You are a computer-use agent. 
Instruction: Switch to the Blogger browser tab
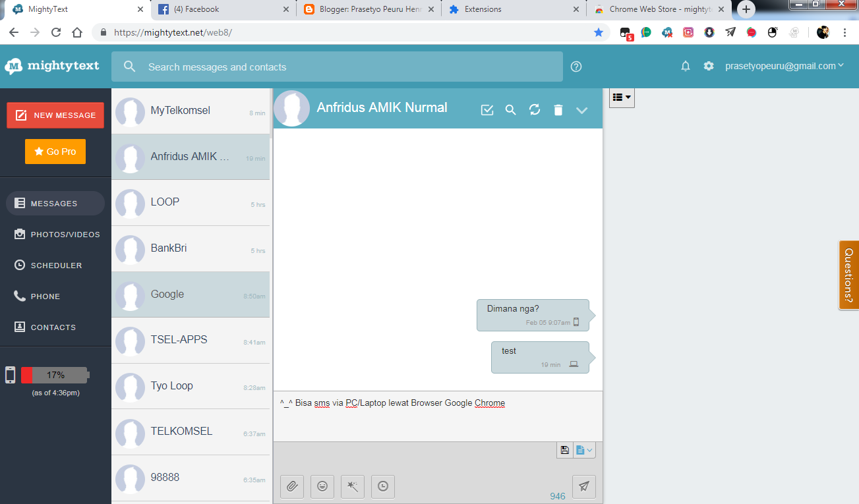(x=369, y=10)
